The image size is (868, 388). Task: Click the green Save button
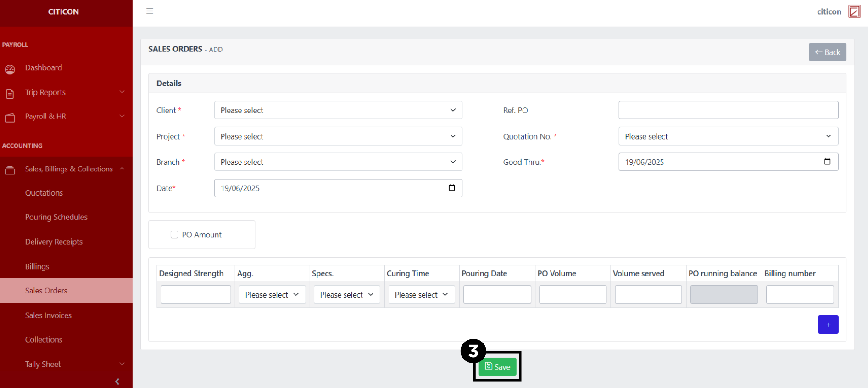[x=497, y=366]
